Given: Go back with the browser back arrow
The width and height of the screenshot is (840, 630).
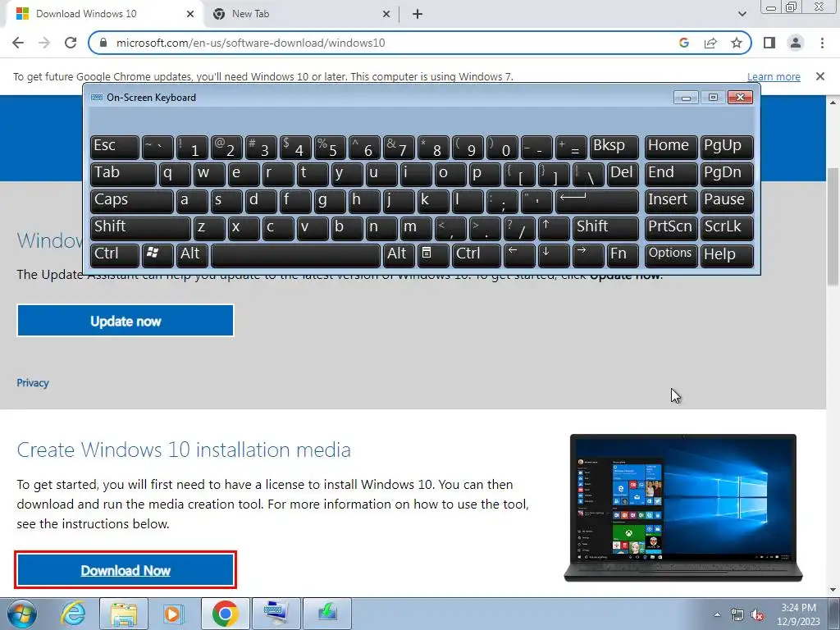Looking at the screenshot, I should [18, 43].
